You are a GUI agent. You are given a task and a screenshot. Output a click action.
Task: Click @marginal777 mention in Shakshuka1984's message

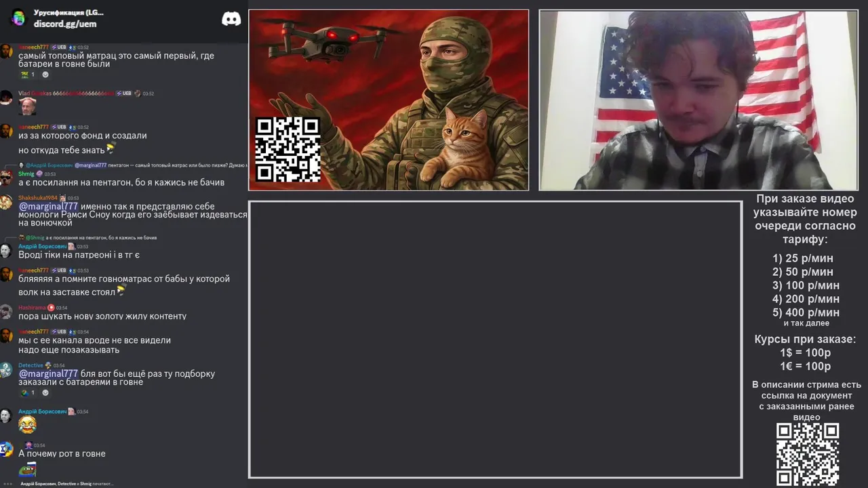point(48,207)
